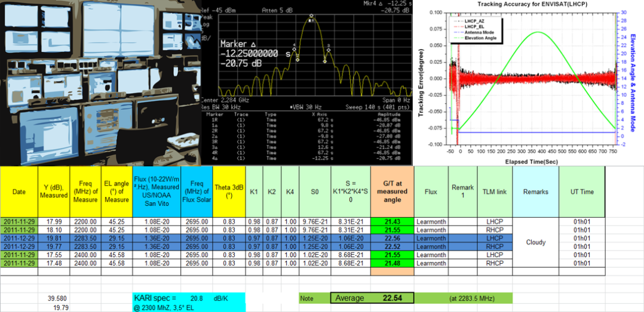
Task: Click the 'KARI spec =' label cell
Action: [x=157, y=298]
